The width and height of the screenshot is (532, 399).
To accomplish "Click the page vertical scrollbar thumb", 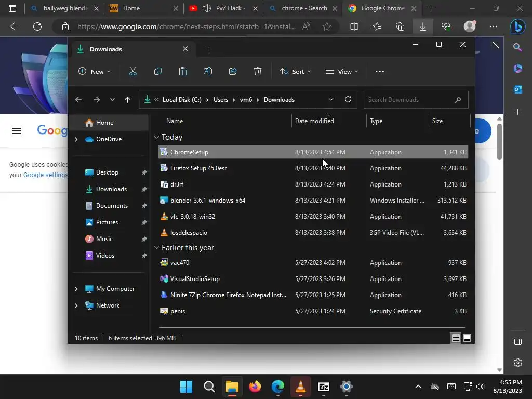I will coord(499,141).
